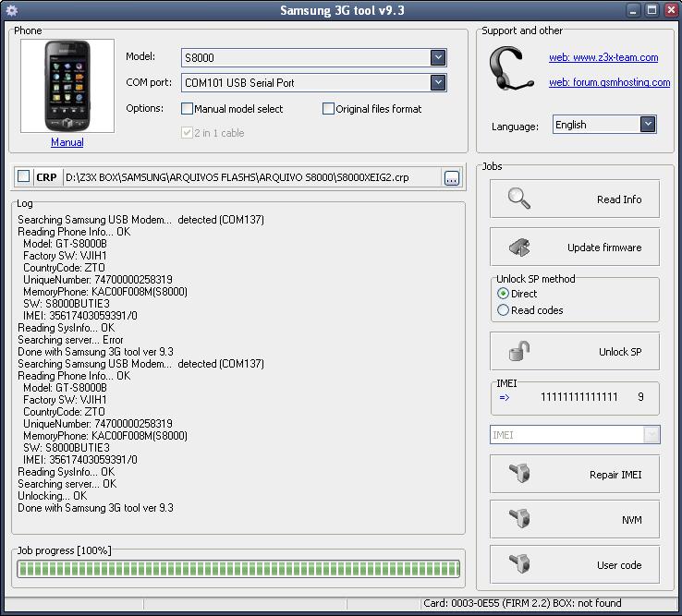Click the screw icon on User code
The image size is (682, 616).
[x=519, y=564]
